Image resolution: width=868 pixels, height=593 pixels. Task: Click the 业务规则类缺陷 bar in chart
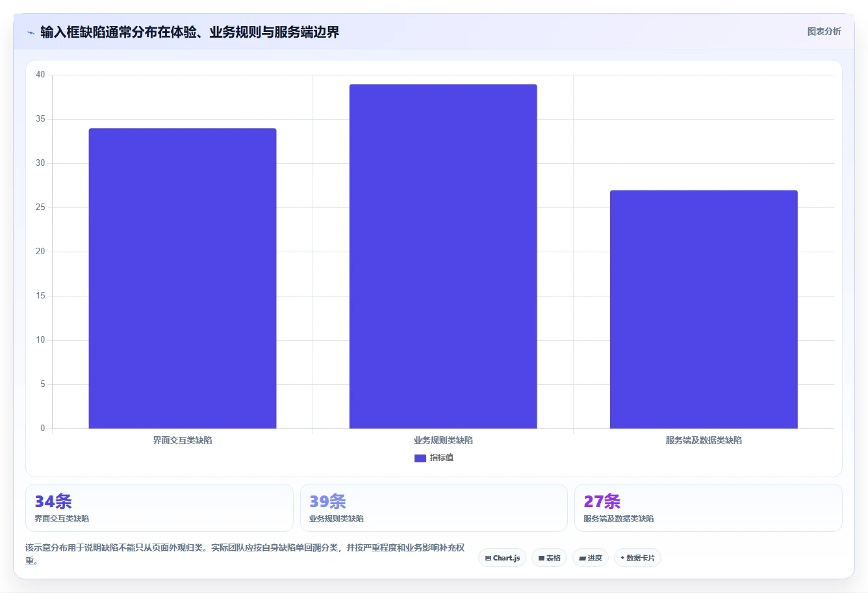(443, 256)
